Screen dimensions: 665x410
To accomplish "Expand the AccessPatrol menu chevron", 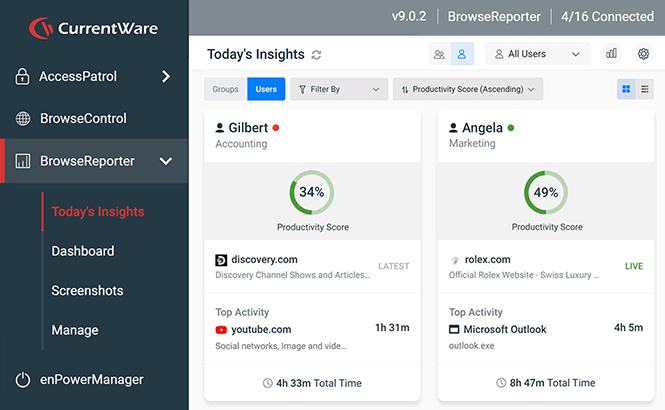I will tap(166, 77).
